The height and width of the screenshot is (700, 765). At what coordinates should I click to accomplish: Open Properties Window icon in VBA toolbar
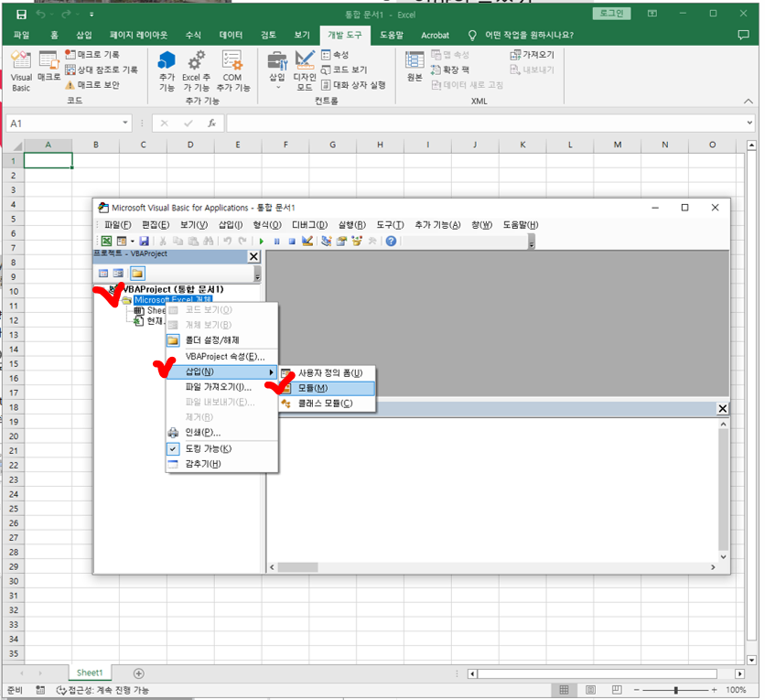coord(341,241)
